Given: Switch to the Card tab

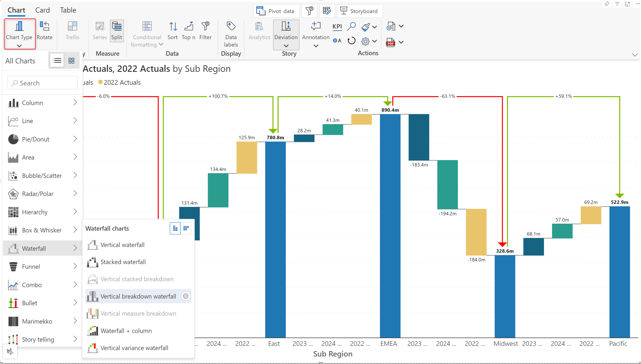Looking at the screenshot, I should coord(42,10).
